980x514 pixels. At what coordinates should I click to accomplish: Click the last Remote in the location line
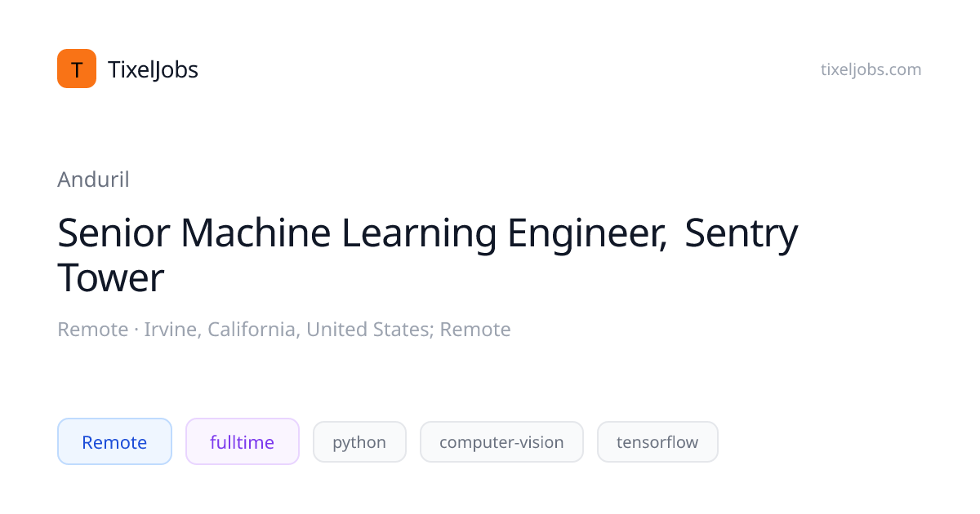[x=475, y=330]
